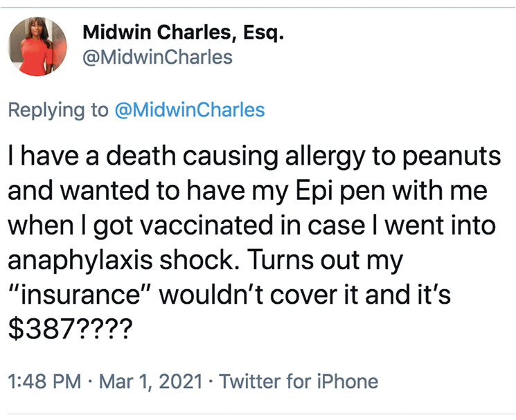This screenshot has height=420, width=516.
Task: Open the blue @MidwinCharles mention in reply line
Action: [189, 110]
